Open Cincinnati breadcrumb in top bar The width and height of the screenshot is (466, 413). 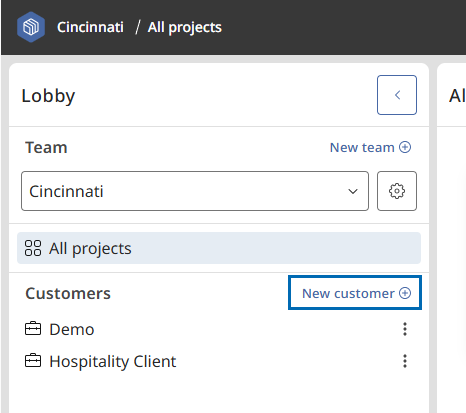coord(90,27)
